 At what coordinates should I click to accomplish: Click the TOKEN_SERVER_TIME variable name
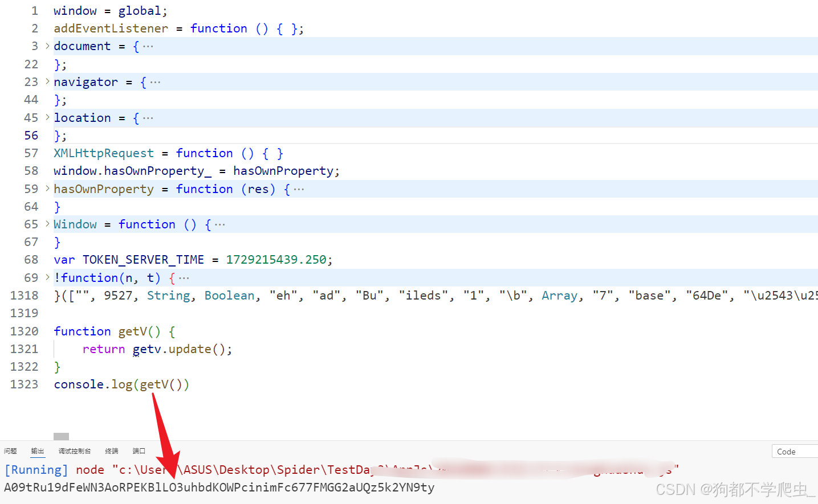pyautogui.click(x=143, y=260)
